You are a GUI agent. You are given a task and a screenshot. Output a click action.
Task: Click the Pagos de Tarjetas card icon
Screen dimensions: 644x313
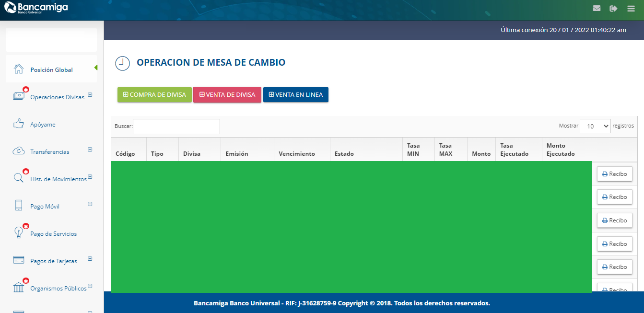point(19,260)
